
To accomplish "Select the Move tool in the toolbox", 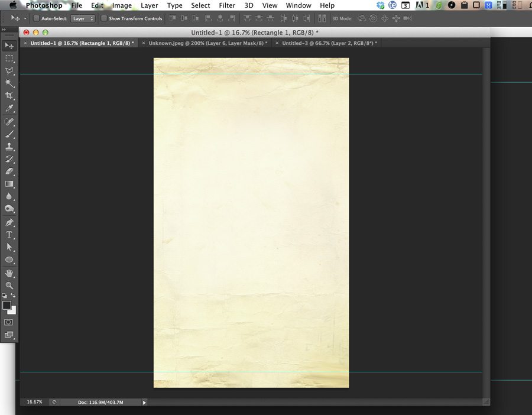I will tap(9, 46).
